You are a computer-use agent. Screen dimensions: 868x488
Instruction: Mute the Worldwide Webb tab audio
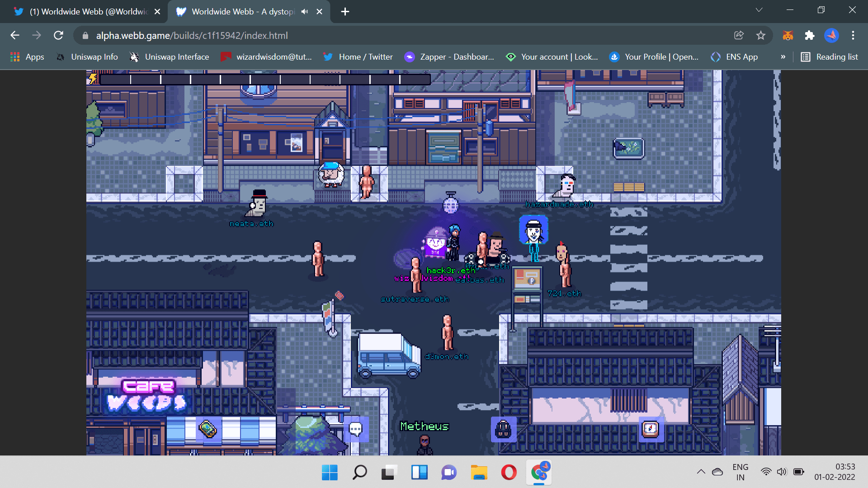(305, 12)
